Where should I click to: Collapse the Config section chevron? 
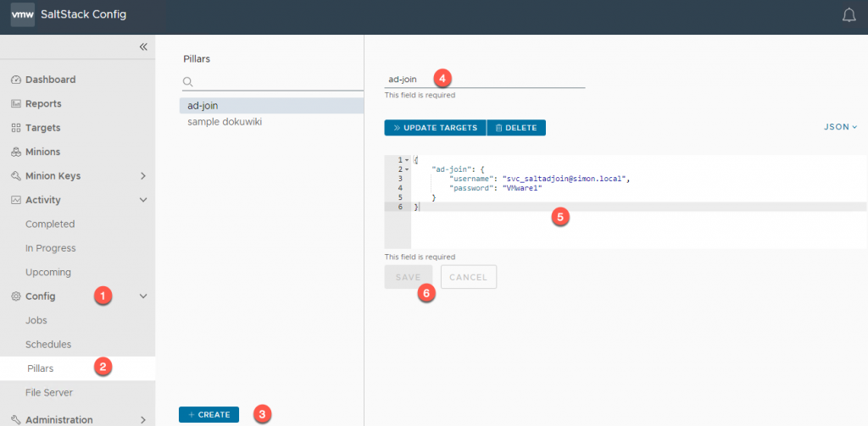tap(142, 296)
